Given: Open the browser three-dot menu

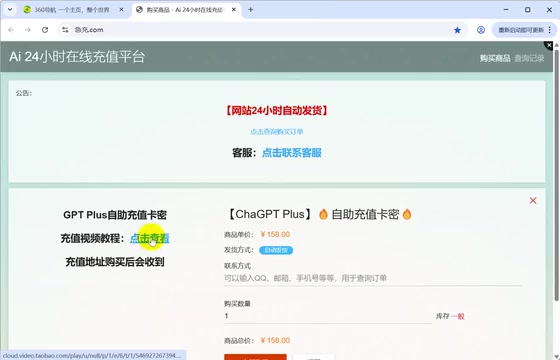Looking at the screenshot, I should tap(550, 30).
